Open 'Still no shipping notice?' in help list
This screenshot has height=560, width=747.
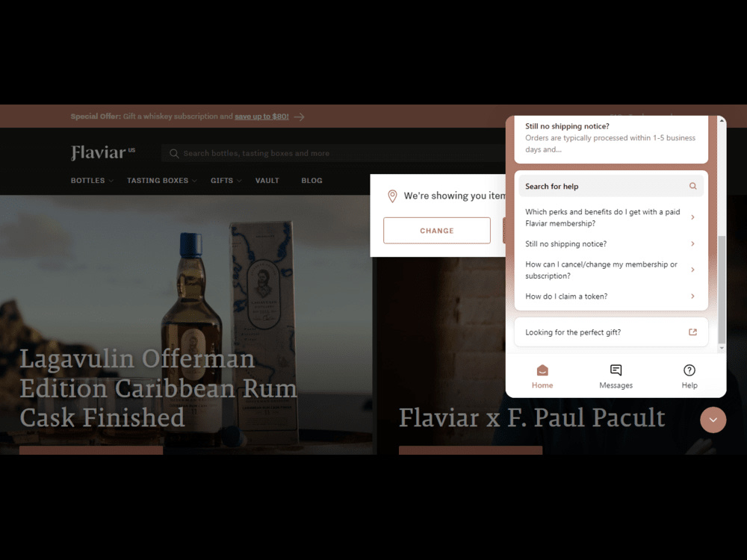tap(611, 244)
